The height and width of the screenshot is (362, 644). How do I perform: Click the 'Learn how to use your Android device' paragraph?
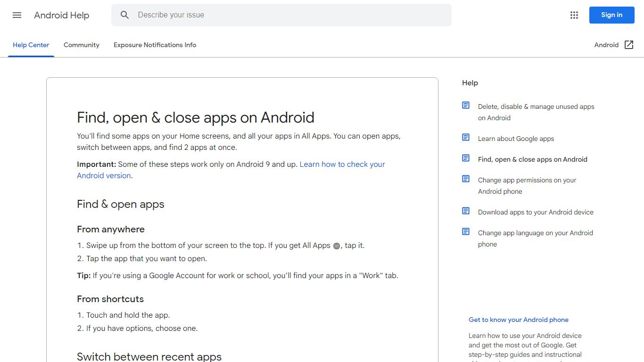tap(525, 348)
